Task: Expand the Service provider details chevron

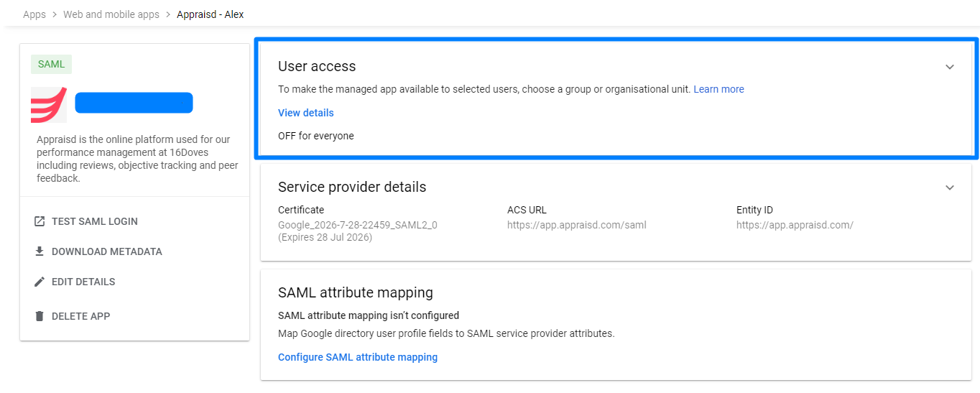Action: point(950,188)
